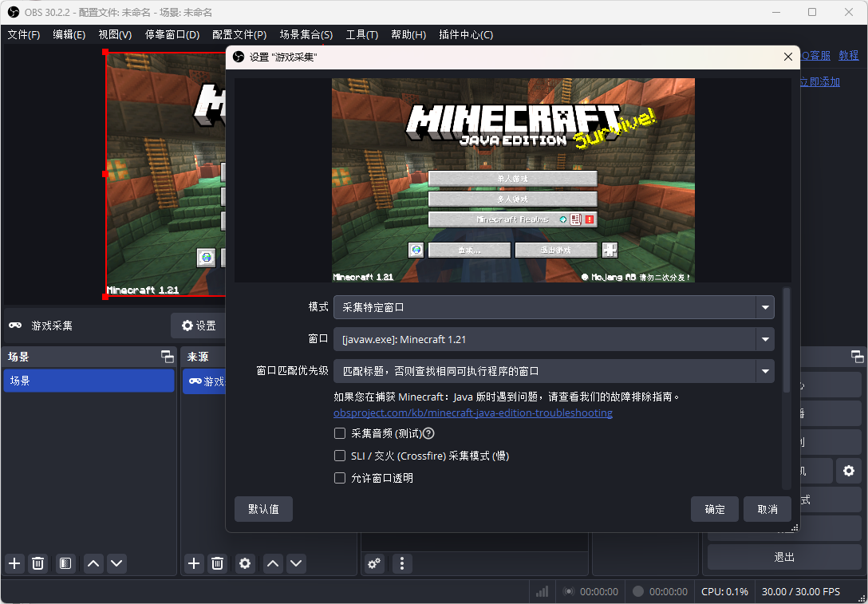
Task: Open the 教程 link
Action: point(849,55)
